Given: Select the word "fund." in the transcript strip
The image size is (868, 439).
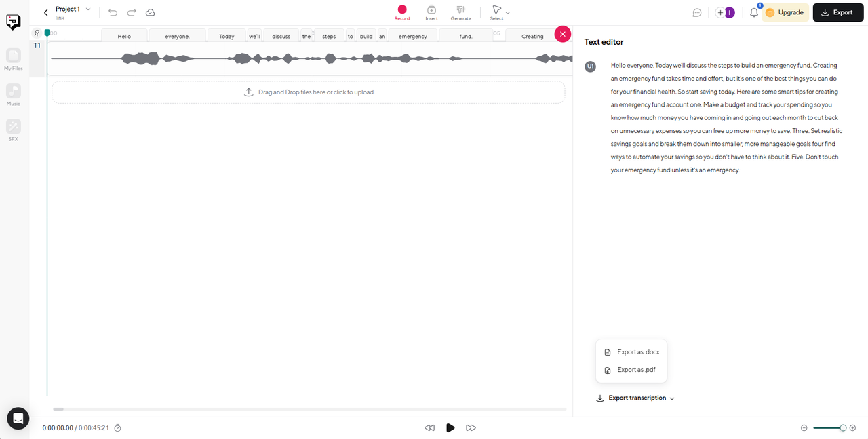Looking at the screenshot, I should pyautogui.click(x=466, y=36).
